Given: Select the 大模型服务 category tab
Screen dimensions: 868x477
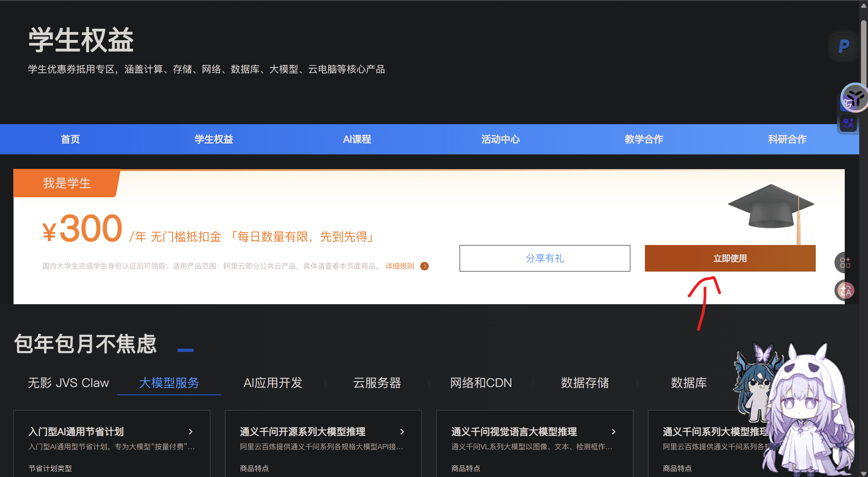Looking at the screenshot, I should point(169,383).
